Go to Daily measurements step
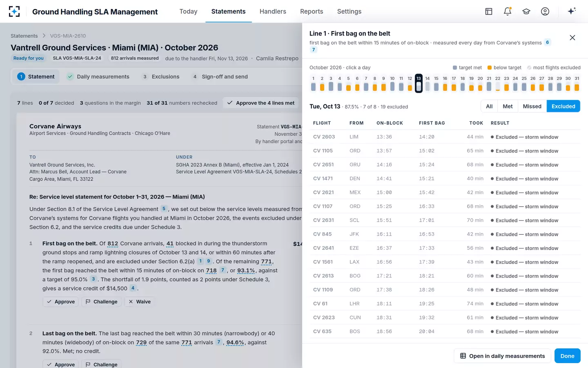The width and height of the screenshot is (588, 368). (x=98, y=76)
